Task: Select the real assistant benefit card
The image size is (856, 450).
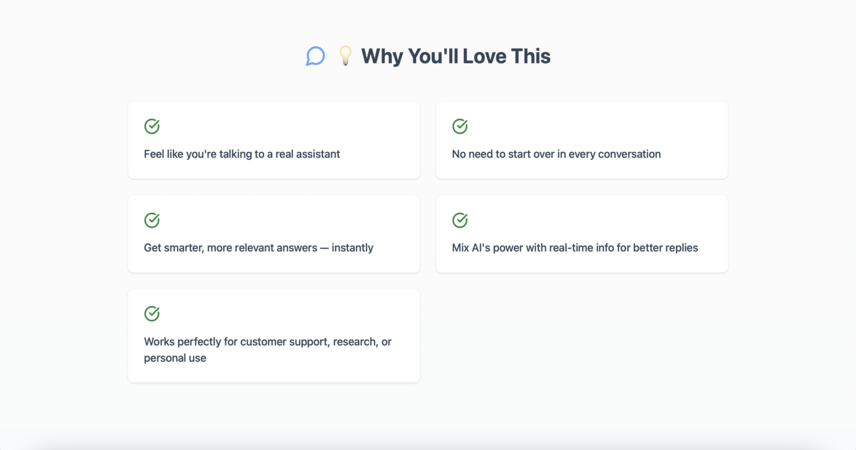Action: click(274, 140)
